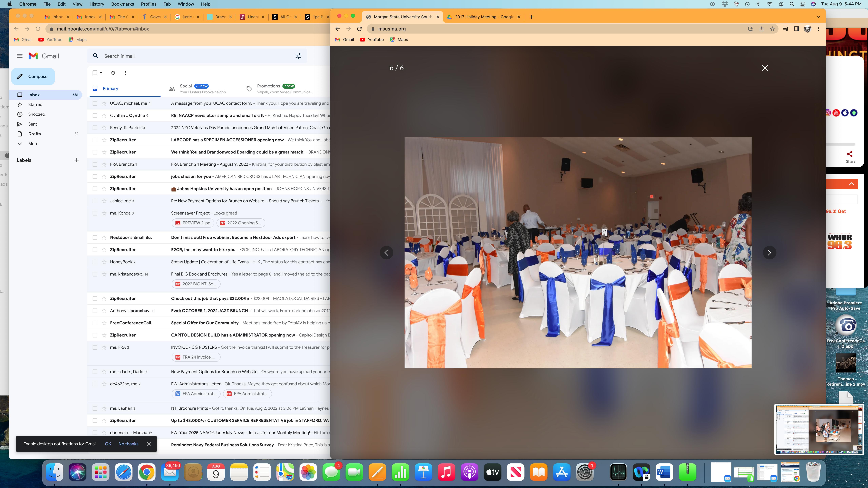
Task: Star the FRA Branch24 email
Action: point(104,164)
